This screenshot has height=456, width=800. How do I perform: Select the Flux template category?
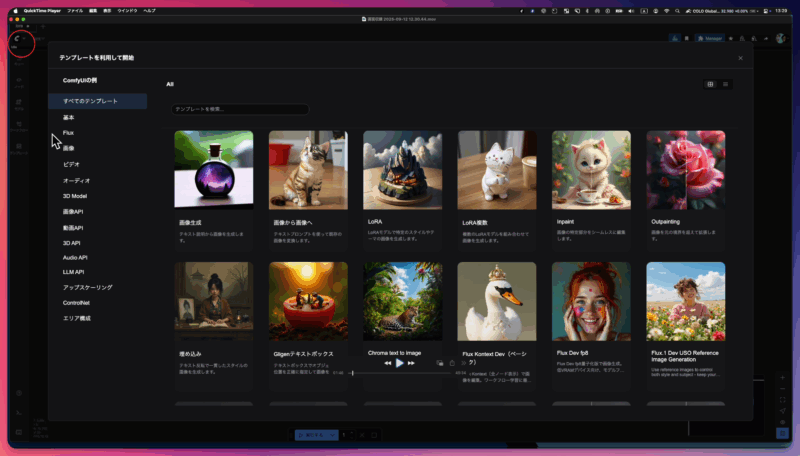[x=68, y=133]
